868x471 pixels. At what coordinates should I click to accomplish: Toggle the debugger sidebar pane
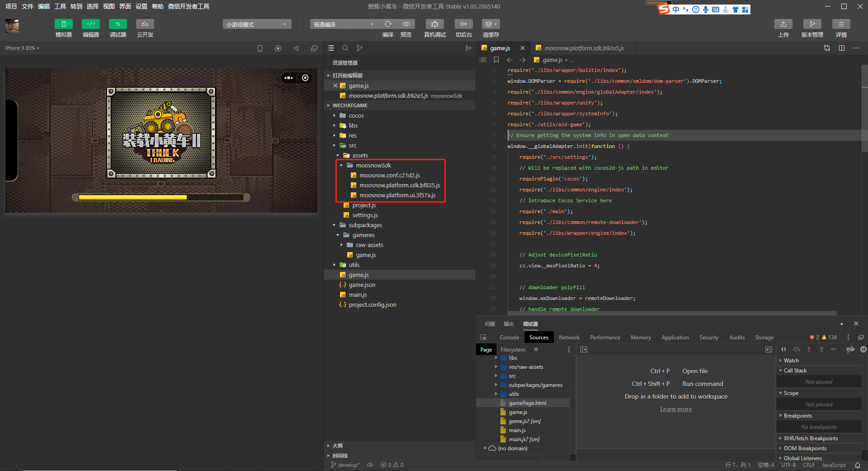pyautogui.click(x=769, y=350)
